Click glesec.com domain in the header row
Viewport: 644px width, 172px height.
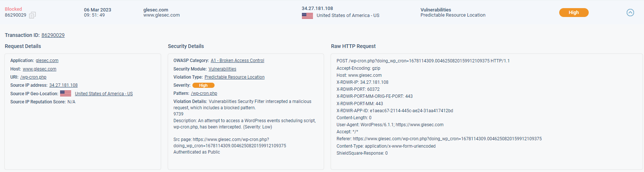pyautogui.click(x=156, y=10)
